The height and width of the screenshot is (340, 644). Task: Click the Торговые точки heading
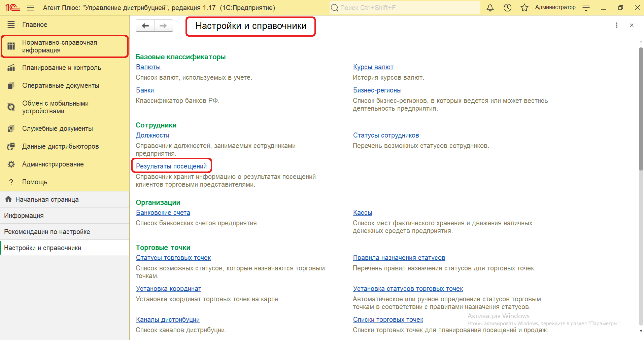163,248
